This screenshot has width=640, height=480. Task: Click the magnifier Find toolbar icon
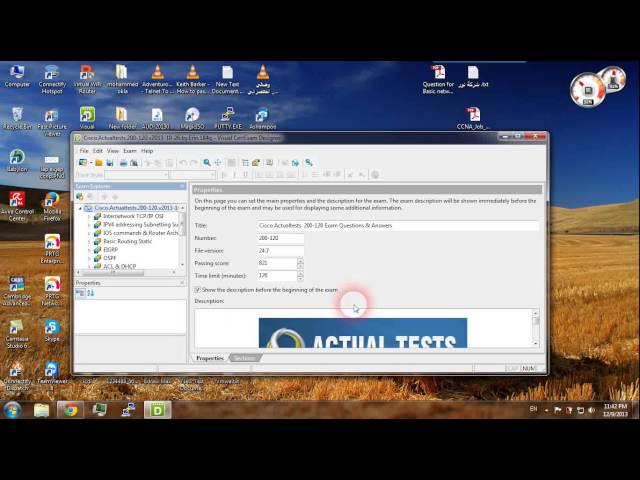tap(207, 163)
